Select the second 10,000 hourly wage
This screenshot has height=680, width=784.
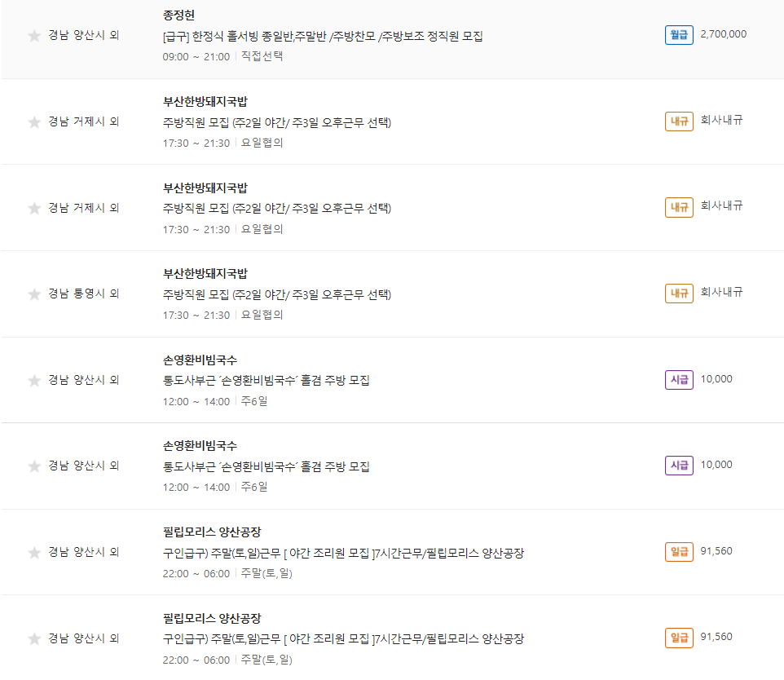click(716, 465)
